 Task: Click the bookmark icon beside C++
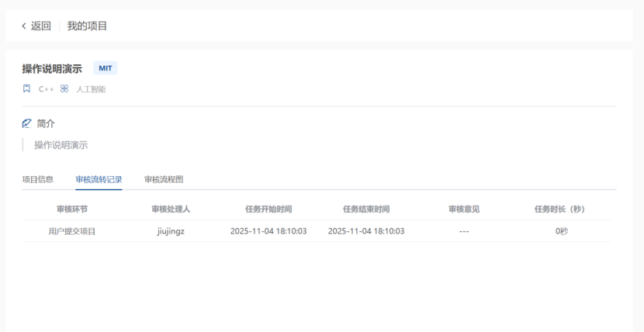[26, 89]
